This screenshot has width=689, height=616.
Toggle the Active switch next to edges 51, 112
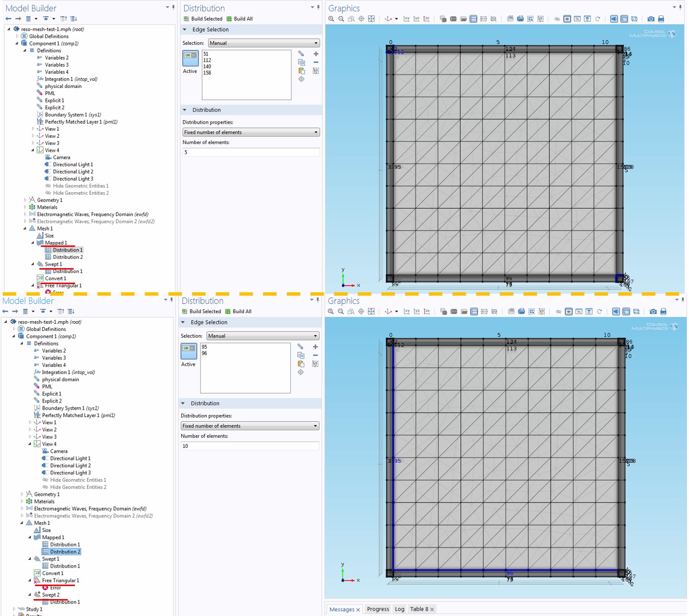[x=190, y=56]
